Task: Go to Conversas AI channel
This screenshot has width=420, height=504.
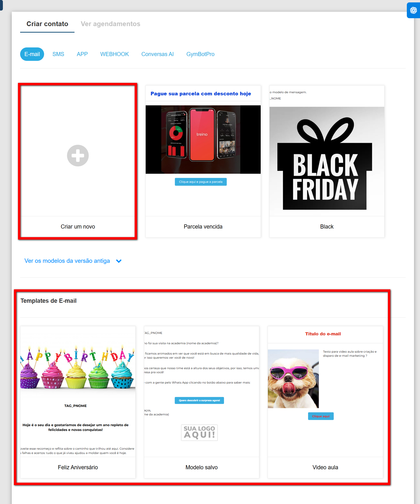Action: pos(157,54)
